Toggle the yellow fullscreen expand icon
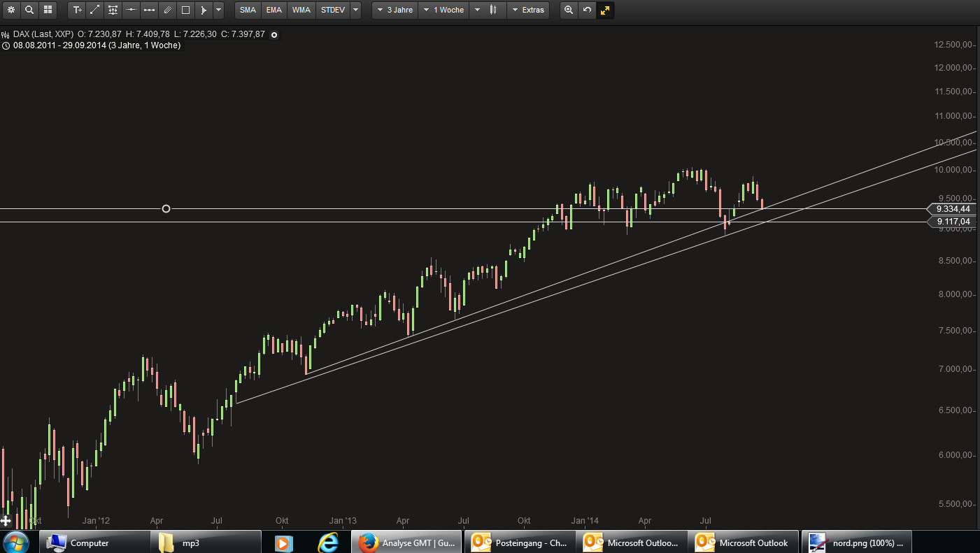Image resolution: width=980 pixels, height=553 pixels. [606, 10]
